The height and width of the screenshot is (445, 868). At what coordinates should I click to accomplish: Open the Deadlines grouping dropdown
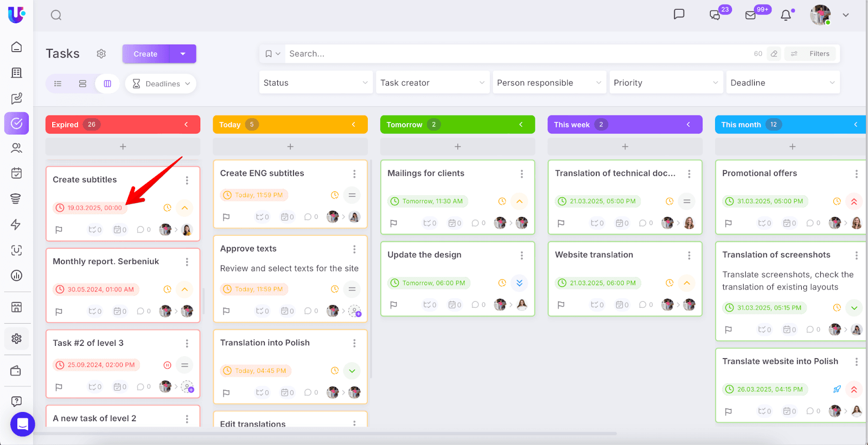pos(161,83)
